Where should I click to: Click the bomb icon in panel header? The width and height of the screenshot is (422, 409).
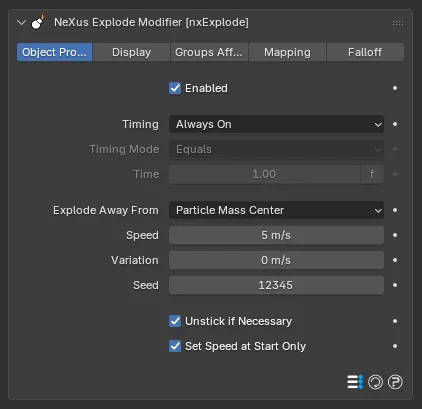pos(38,22)
